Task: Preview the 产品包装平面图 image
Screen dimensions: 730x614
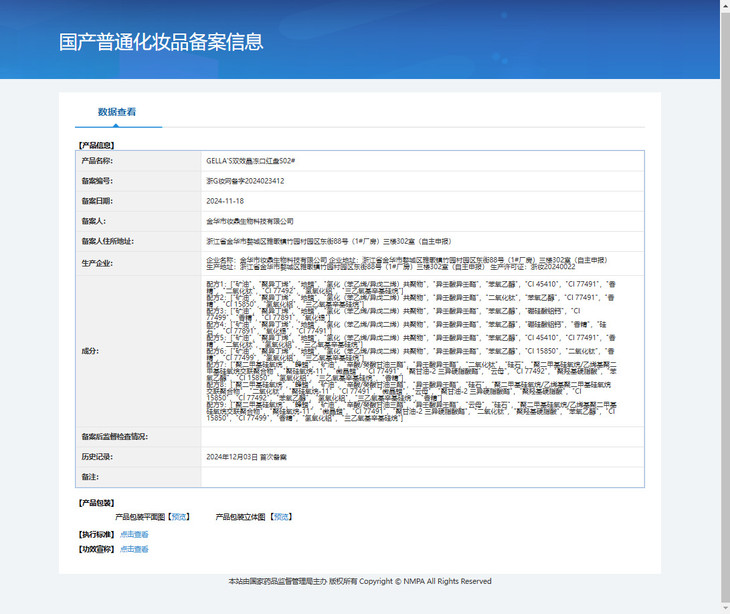Action: pyautogui.click(x=178, y=517)
